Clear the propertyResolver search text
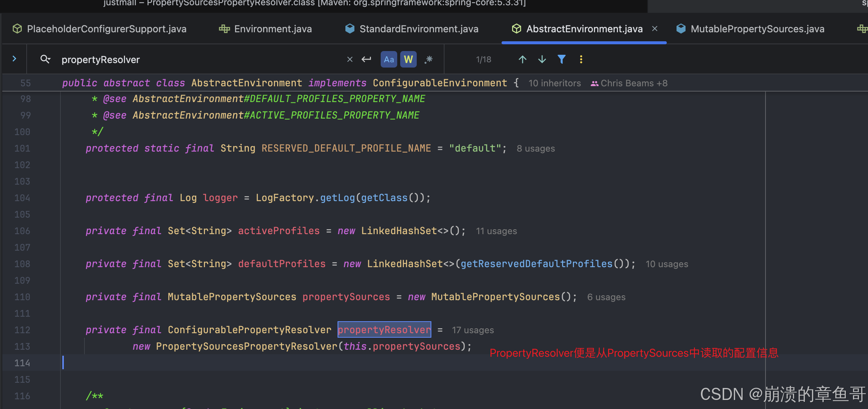The width and height of the screenshot is (868, 409). pyautogui.click(x=350, y=59)
